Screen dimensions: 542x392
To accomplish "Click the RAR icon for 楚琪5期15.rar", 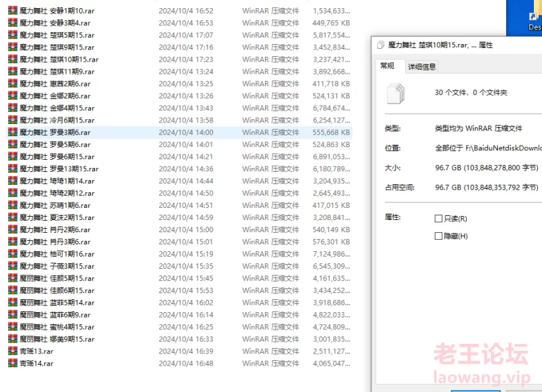I will click(13, 35).
